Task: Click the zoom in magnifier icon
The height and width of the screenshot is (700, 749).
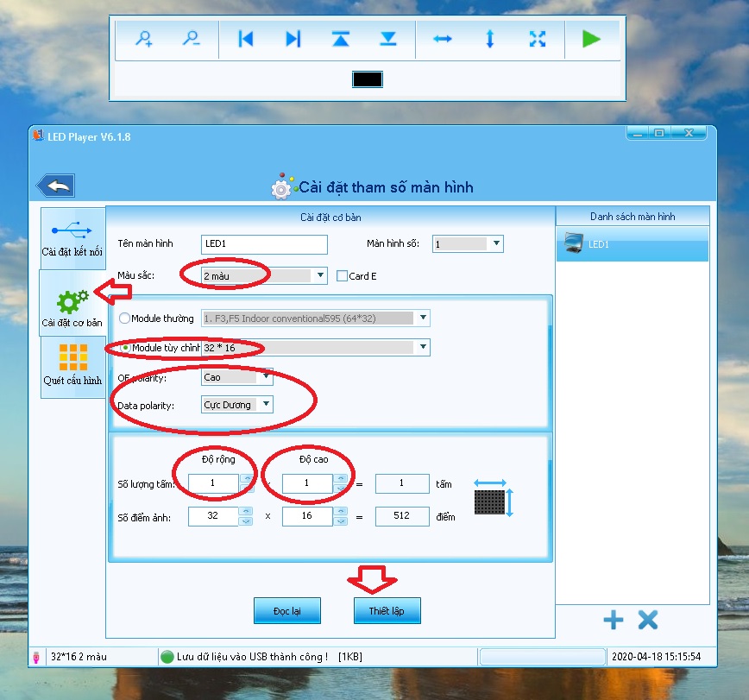Action: tap(144, 39)
